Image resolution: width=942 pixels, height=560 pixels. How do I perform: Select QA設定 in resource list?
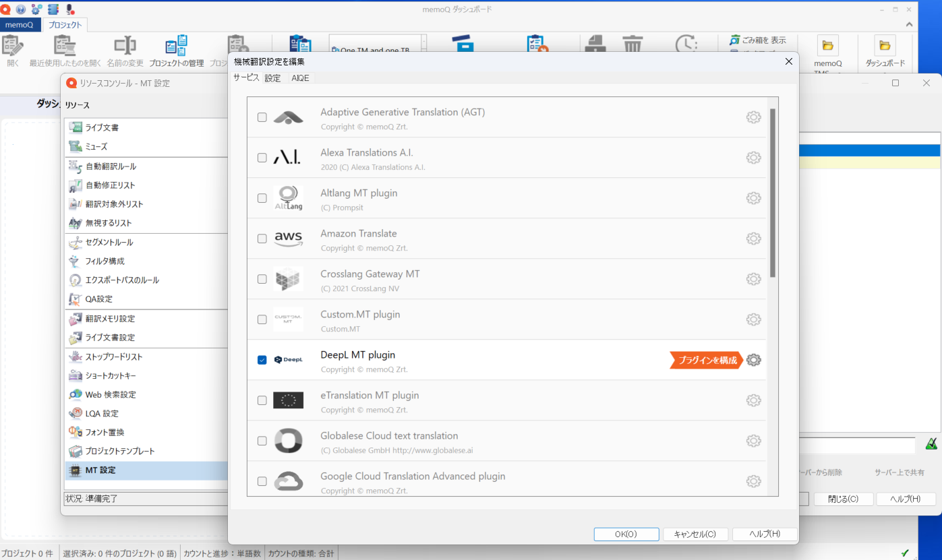(x=147, y=299)
